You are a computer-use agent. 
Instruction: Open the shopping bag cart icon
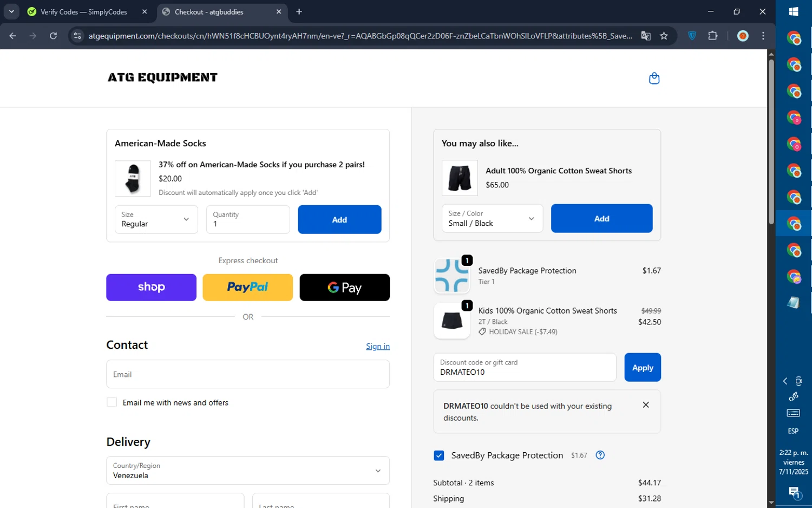pyautogui.click(x=654, y=79)
